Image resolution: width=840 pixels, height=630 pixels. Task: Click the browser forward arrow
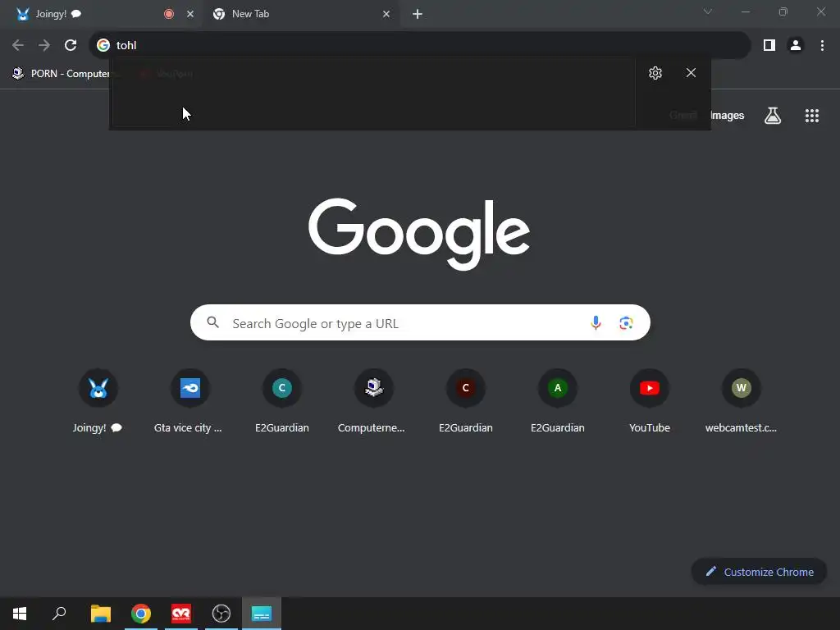44,45
